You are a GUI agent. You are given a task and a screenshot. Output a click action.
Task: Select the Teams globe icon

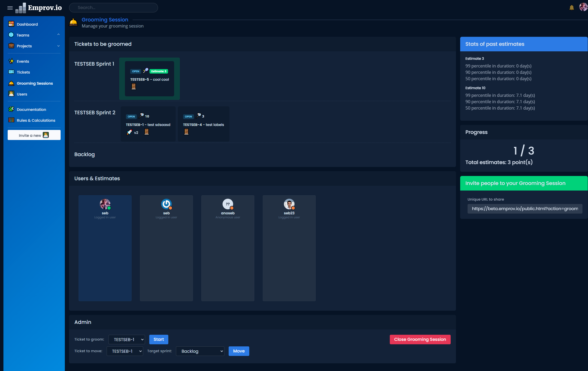tap(11, 35)
